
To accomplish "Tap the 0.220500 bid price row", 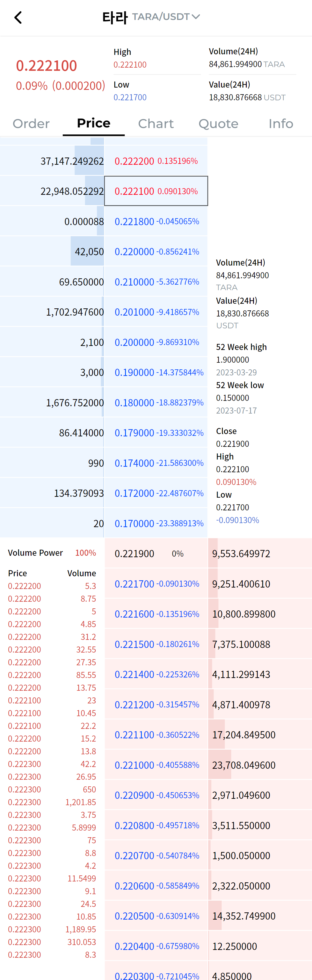I will tap(156, 916).
